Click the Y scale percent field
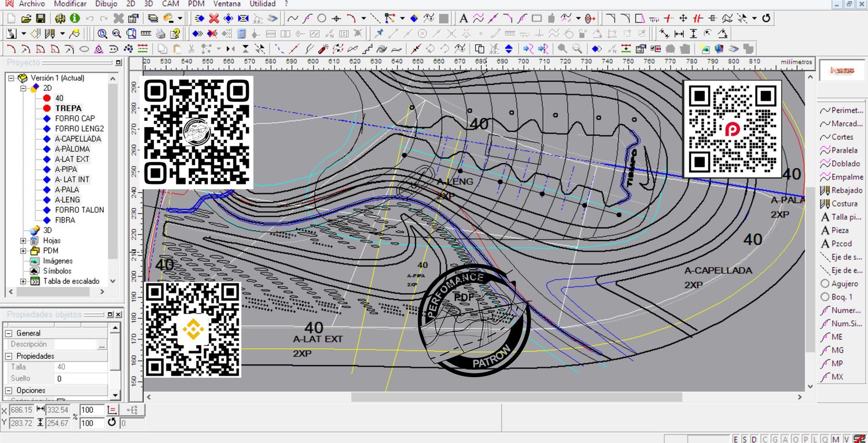This screenshot has width=868, height=443. tap(91, 423)
